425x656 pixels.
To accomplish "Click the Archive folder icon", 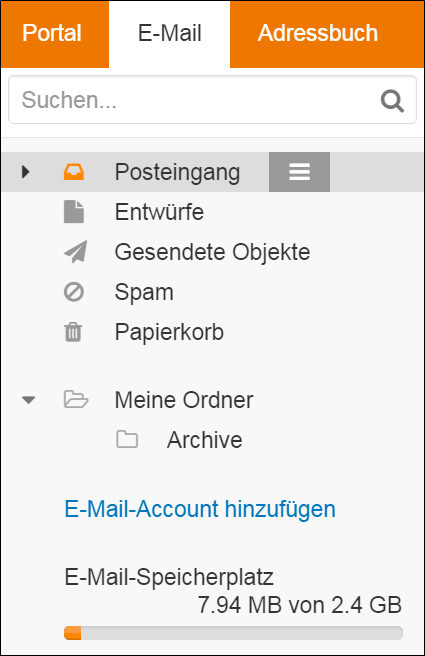I will [127, 439].
